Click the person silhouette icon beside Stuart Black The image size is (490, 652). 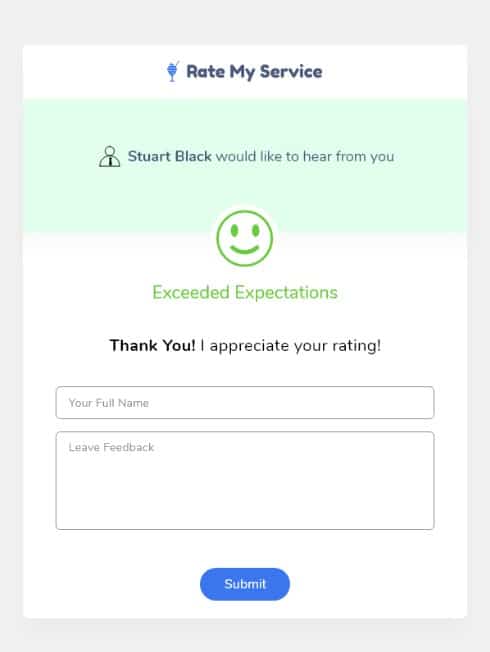109,157
